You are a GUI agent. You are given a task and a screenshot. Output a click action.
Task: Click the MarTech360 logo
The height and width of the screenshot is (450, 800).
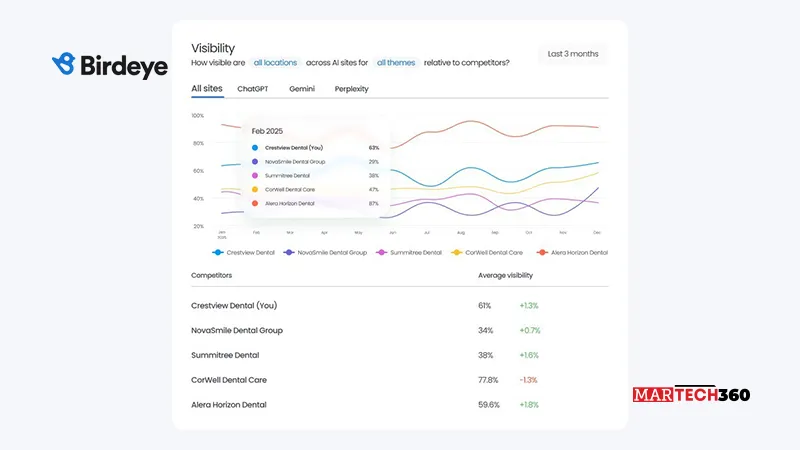[691, 394]
